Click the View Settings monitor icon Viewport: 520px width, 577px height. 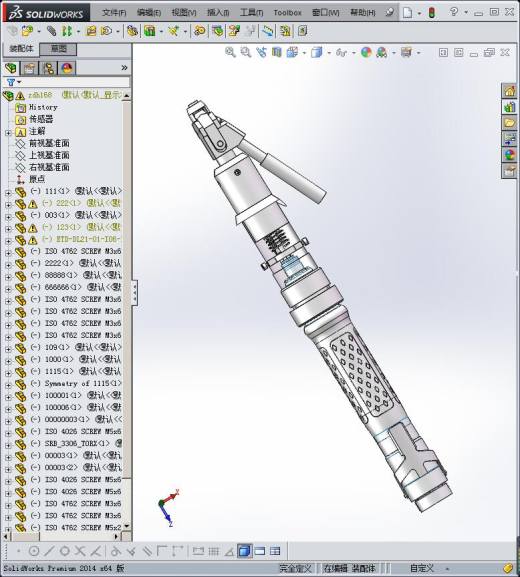click(x=406, y=52)
